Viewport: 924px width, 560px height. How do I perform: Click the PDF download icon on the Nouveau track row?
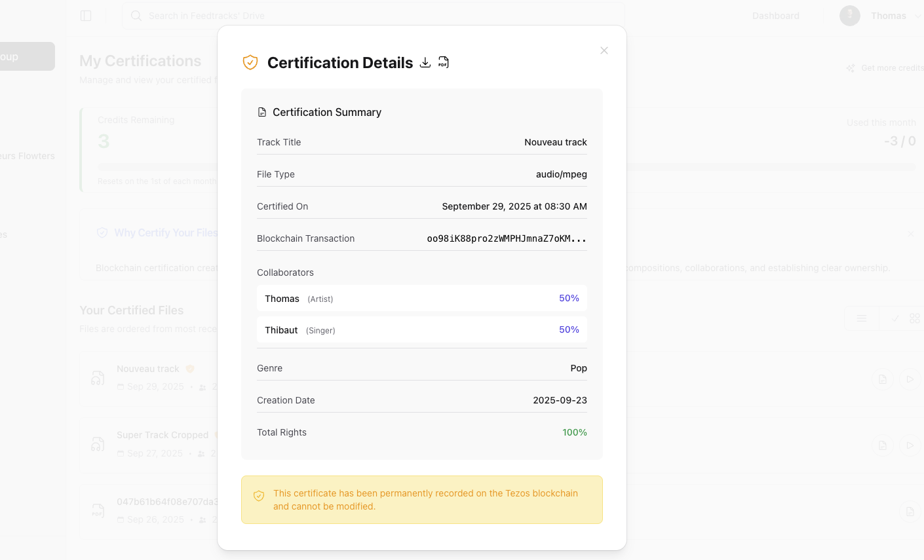(x=883, y=379)
